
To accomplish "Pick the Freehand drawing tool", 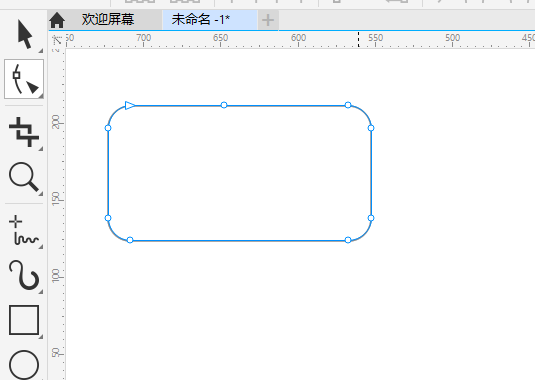I will click(24, 230).
